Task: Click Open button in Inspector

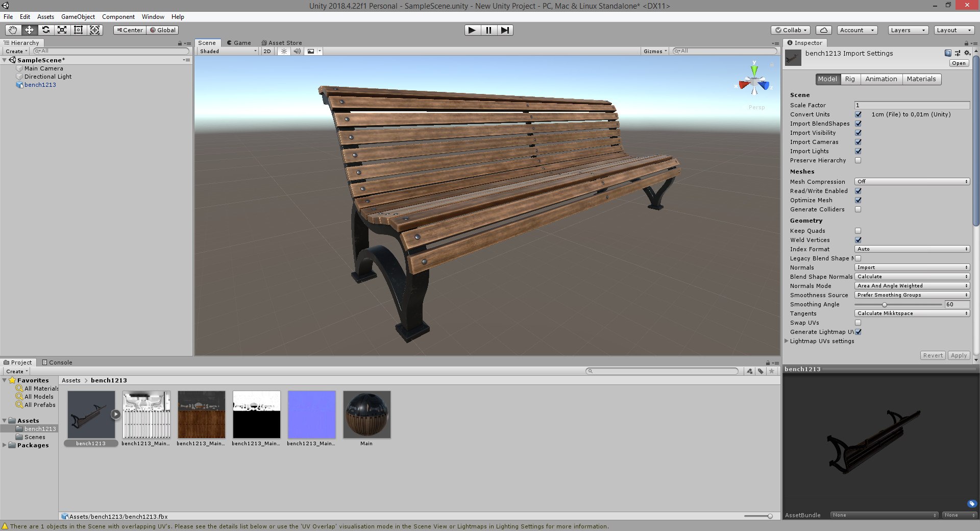Action: point(959,63)
